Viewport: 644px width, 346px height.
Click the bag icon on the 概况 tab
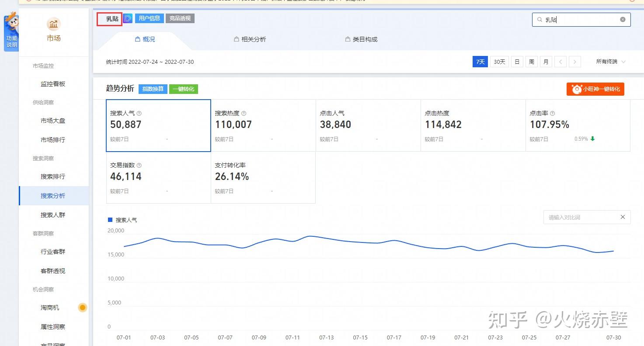(x=138, y=39)
